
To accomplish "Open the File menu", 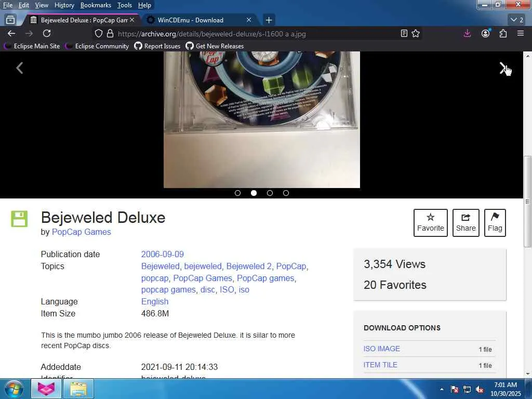I will pyautogui.click(x=7, y=5).
